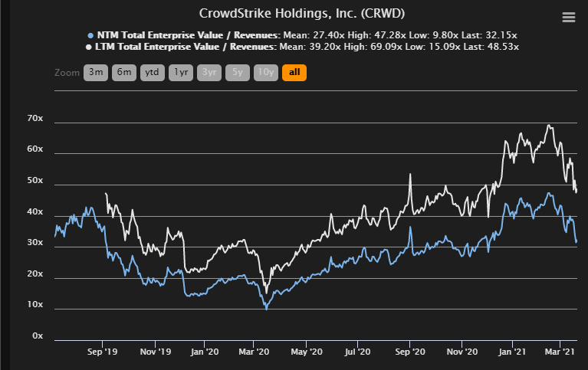Click the 40x axis label
Screen dimensions: 588x370
34,211
